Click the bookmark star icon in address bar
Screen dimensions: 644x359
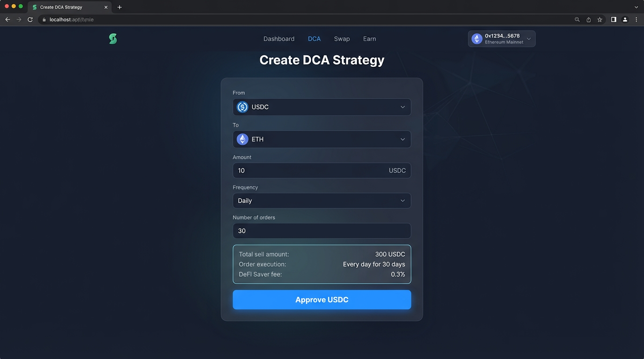pyautogui.click(x=600, y=19)
